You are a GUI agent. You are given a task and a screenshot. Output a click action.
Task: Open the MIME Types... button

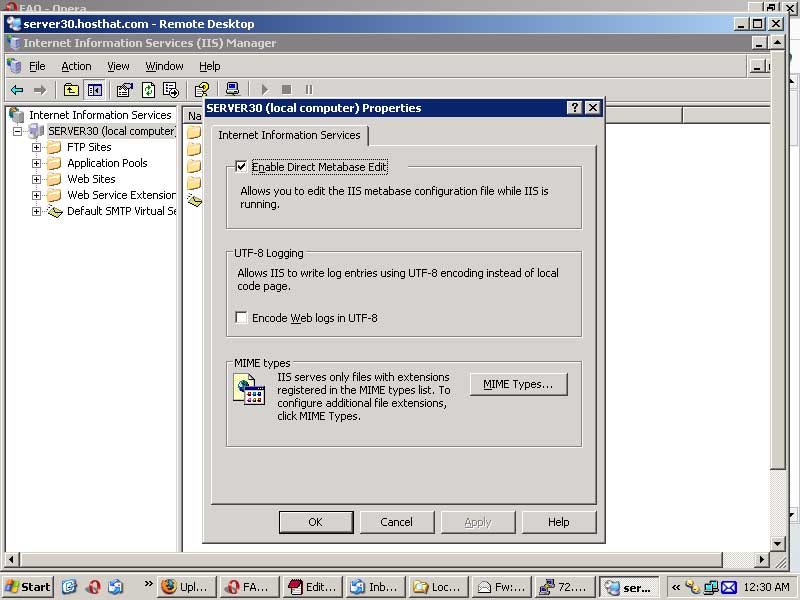[518, 384]
